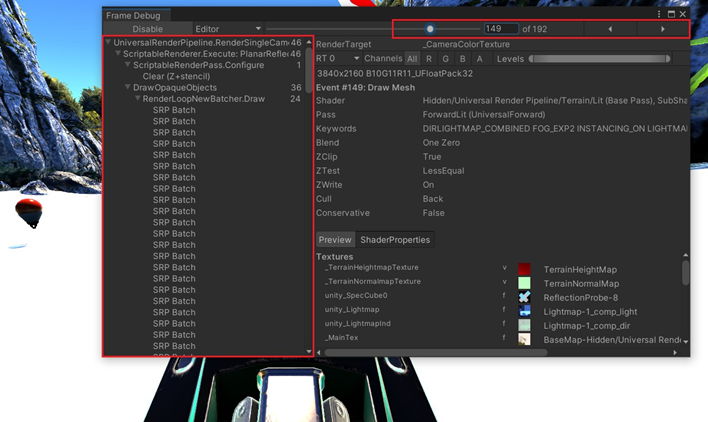Click the TerrainHeightMap texture thumbnail

[524, 269]
